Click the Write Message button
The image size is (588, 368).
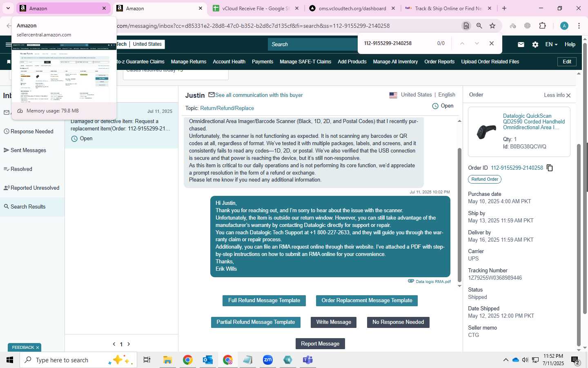[x=334, y=322]
